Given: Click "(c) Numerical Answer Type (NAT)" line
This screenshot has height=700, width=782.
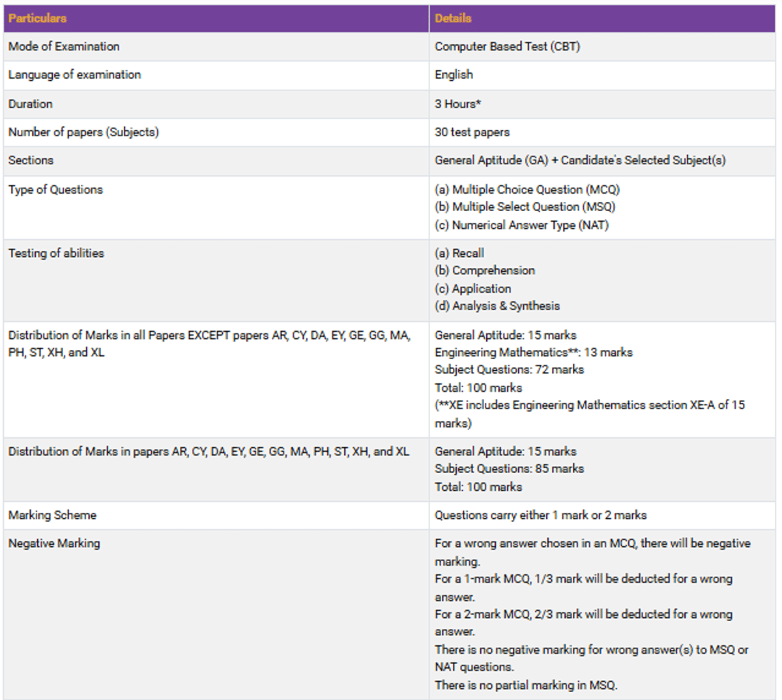Looking at the screenshot, I should tap(521, 225).
